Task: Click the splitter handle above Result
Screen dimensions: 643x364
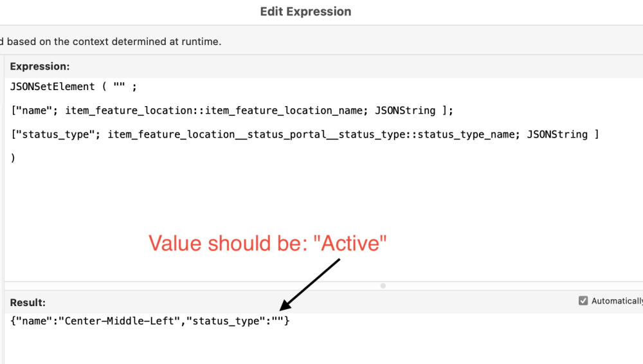Action: click(x=383, y=285)
